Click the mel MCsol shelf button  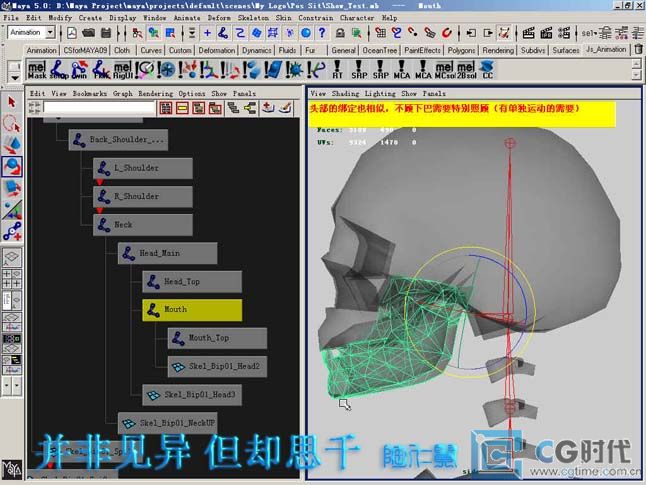point(444,70)
